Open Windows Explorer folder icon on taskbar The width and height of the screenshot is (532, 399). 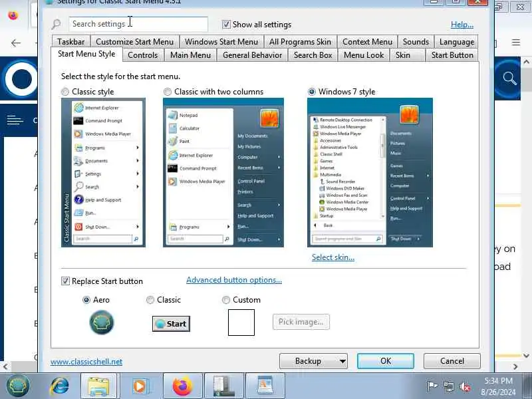coord(98,386)
